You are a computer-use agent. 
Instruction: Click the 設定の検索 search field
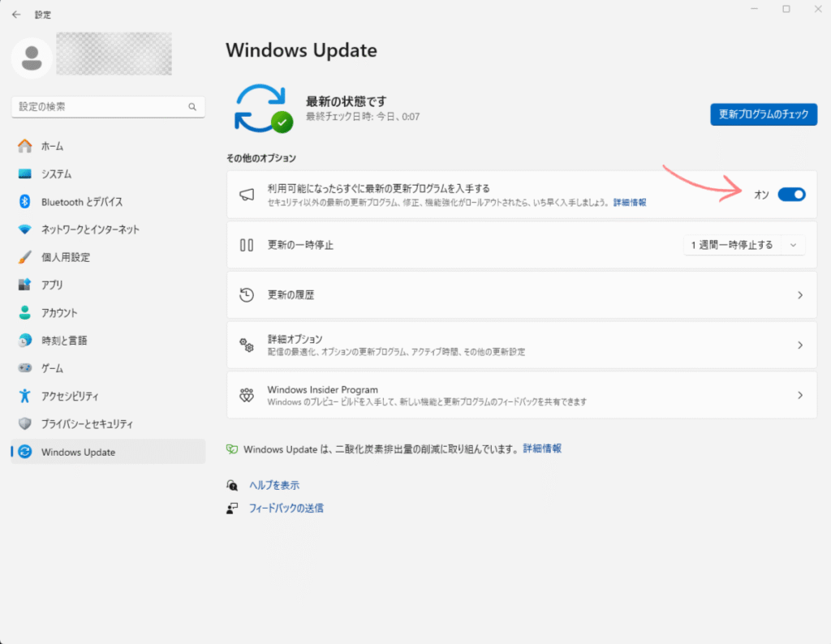pyautogui.click(x=108, y=107)
